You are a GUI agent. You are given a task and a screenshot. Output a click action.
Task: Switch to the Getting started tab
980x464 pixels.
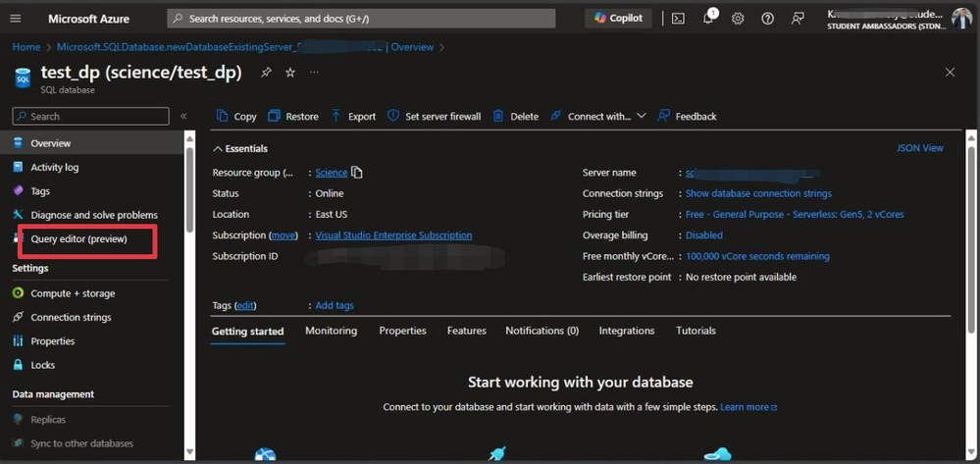247,331
